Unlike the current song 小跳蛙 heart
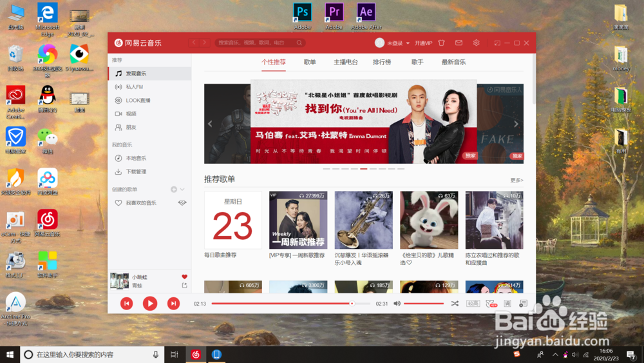Image resolution: width=644 pixels, height=363 pixels. click(x=184, y=277)
